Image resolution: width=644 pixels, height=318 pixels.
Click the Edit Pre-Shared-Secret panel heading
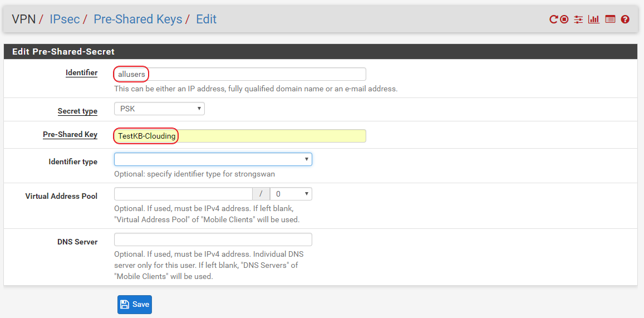point(63,52)
